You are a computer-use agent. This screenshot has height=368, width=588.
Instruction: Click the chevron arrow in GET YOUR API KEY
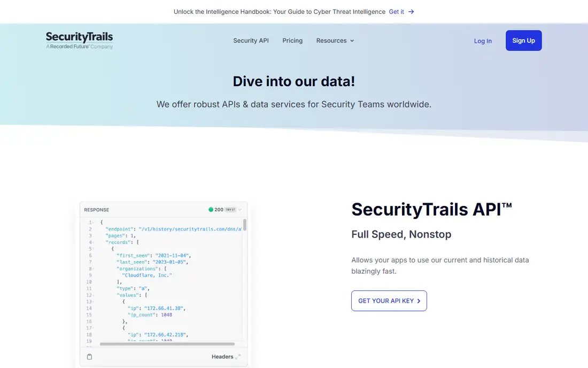[419, 301]
